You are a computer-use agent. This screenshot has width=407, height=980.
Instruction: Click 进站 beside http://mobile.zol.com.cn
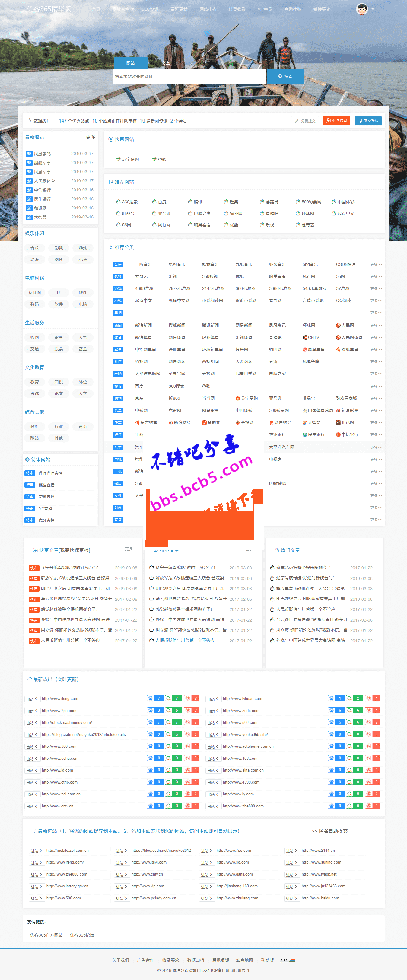tap(37, 851)
